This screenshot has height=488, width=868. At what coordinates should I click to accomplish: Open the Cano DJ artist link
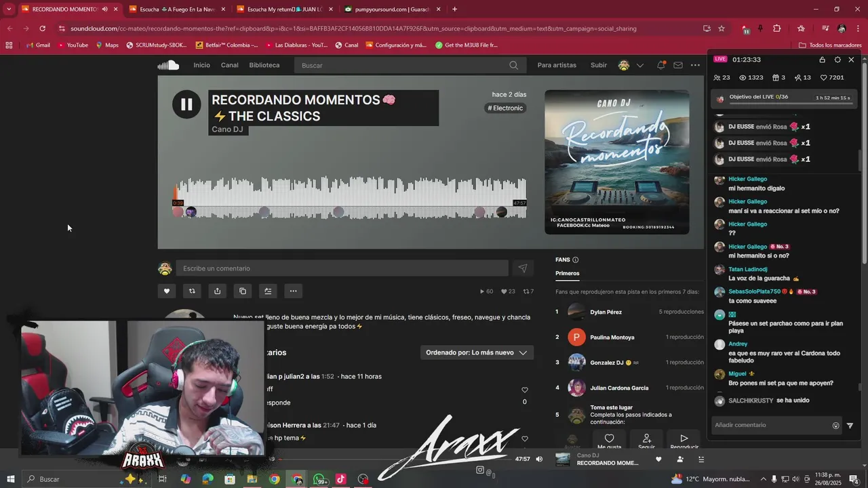pos(227,129)
